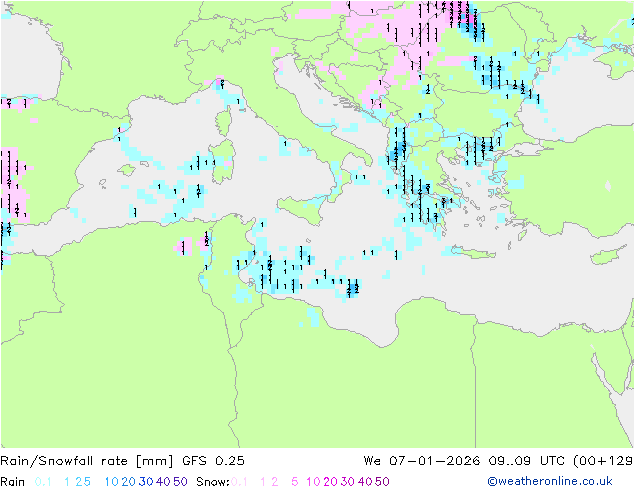Click the 'Rain/Snowfall rate [mm]' title text
Image resolution: width=634 pixels, height=490 pixels.
coord(87,461)
